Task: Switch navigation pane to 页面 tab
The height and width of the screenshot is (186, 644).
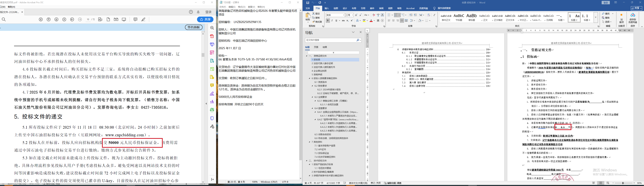Action: 316,47
